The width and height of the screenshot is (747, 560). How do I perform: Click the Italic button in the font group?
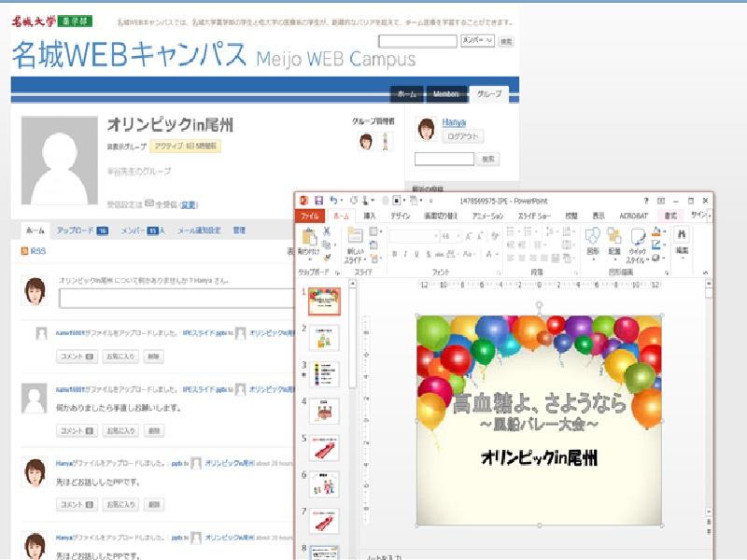click(405, 254)
